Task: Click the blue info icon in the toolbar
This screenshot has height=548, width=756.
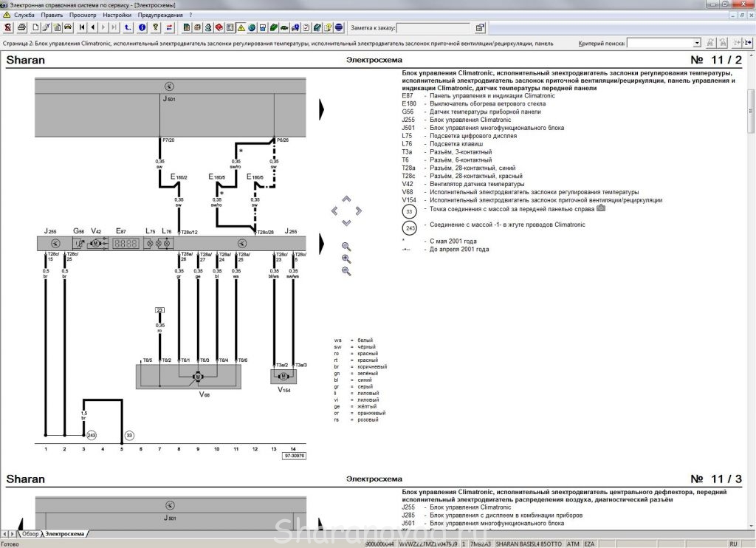Action: 142,28
